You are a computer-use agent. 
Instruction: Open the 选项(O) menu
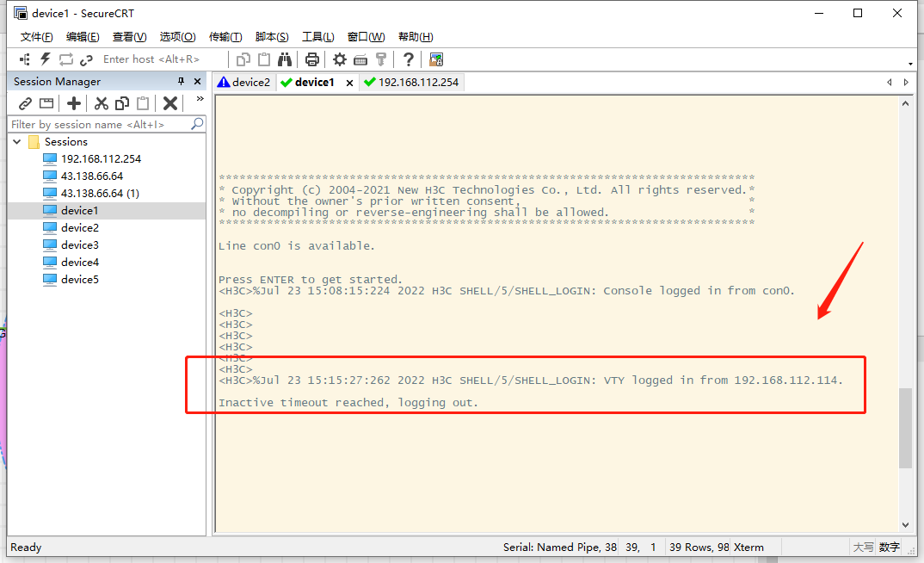[x=177, y=36]
